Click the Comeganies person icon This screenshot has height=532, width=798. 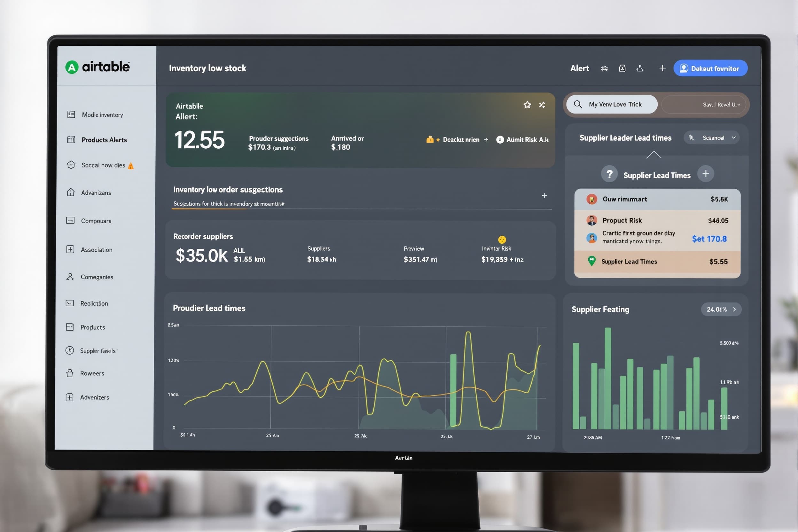(70, 277)
